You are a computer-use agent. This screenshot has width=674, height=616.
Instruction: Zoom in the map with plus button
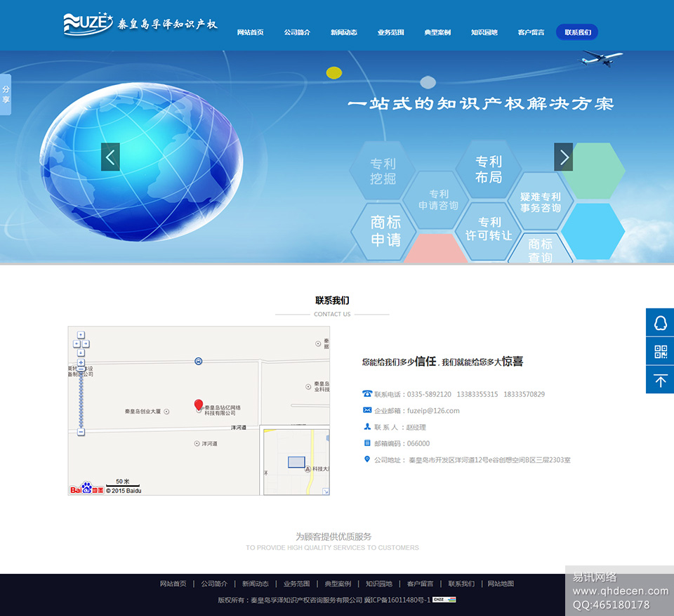[x=81, y=362]
